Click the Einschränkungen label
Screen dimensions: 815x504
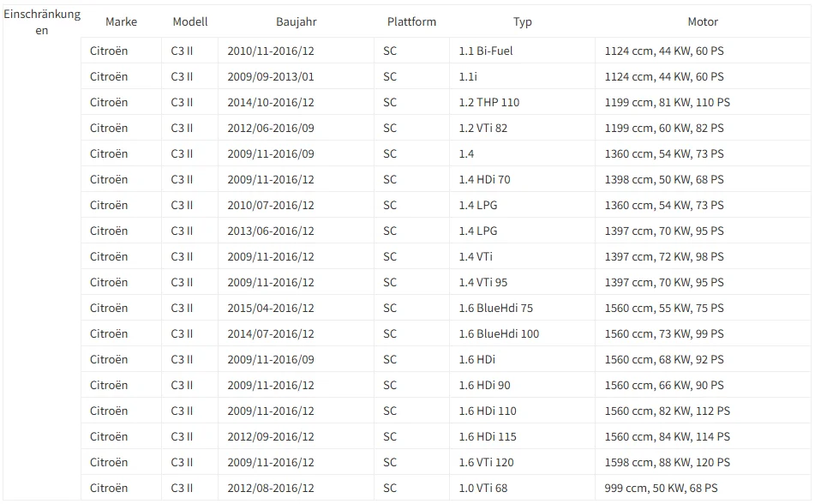[x=42, y=21]
